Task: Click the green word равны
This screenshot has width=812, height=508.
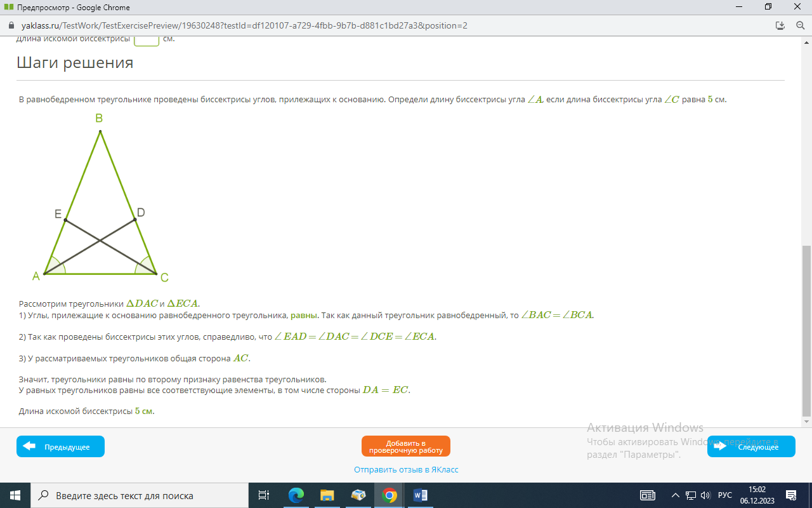Action: pyautogui.click(x=304, y=315)
